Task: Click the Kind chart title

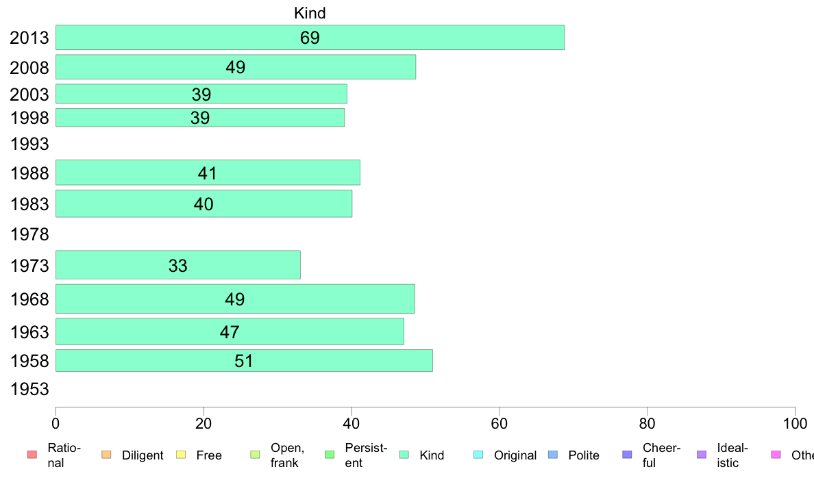Action: pos(310,13)
